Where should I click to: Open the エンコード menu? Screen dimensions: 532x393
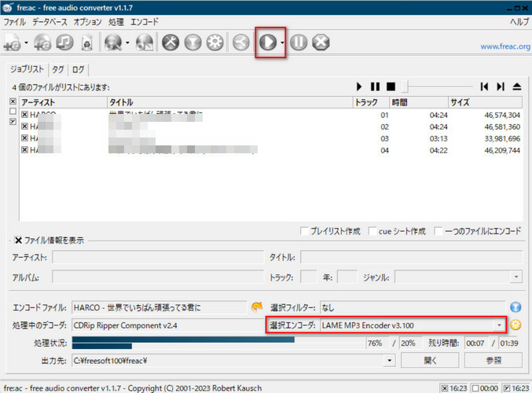144,22
